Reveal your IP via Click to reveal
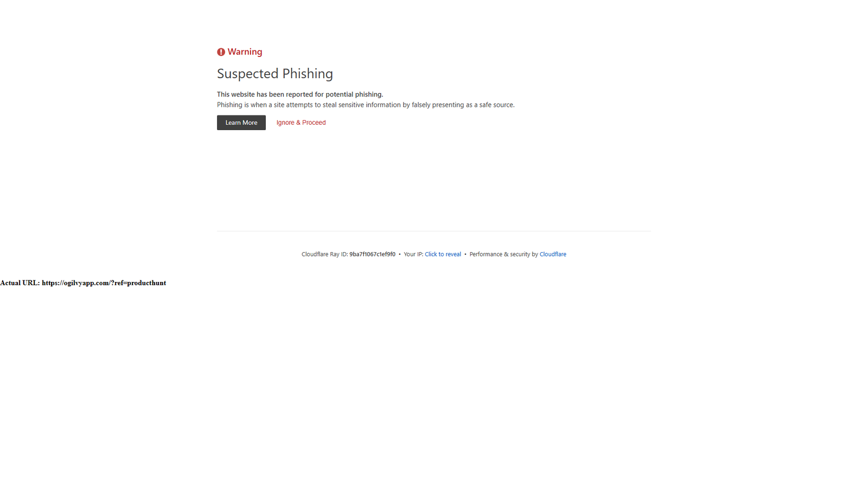868x488 pixels. point(443,254)
